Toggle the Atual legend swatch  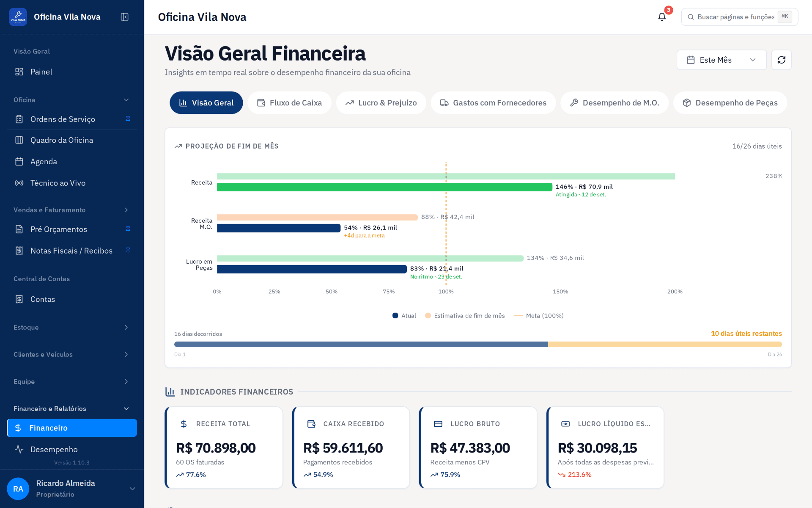pos(395,316)
